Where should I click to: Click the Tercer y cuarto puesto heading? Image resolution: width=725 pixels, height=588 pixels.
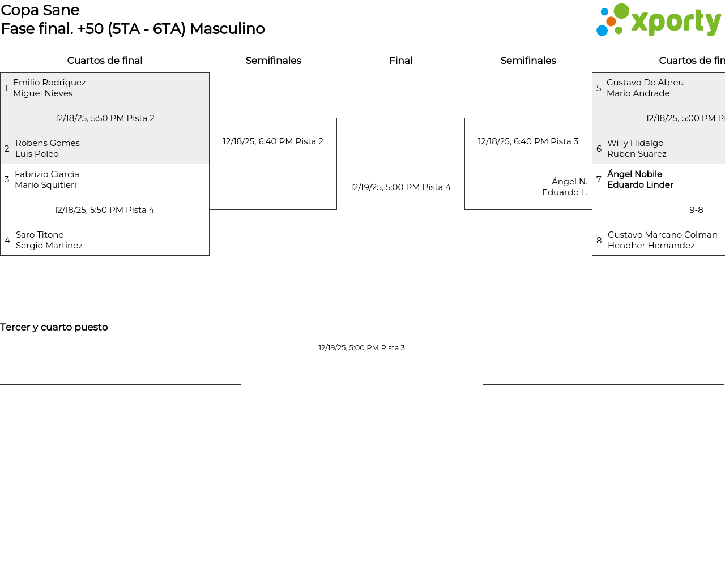54,327
